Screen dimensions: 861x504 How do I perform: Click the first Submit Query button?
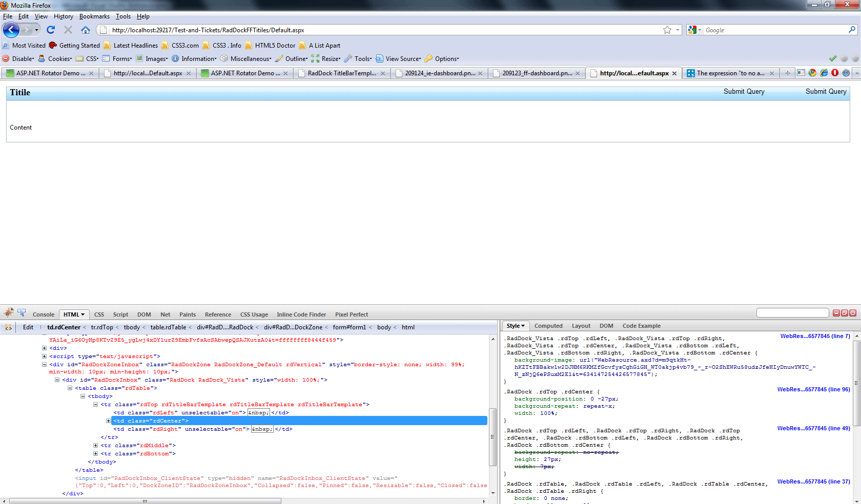point(744,92)
